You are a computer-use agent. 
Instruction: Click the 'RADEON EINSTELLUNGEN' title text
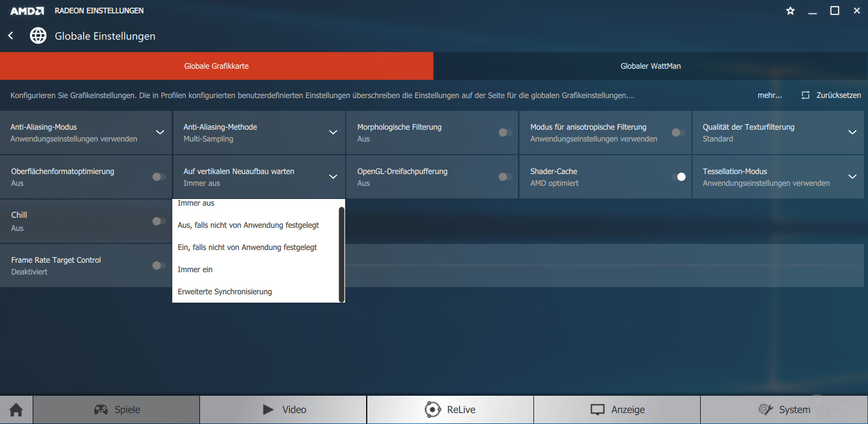tap(99, 11)
